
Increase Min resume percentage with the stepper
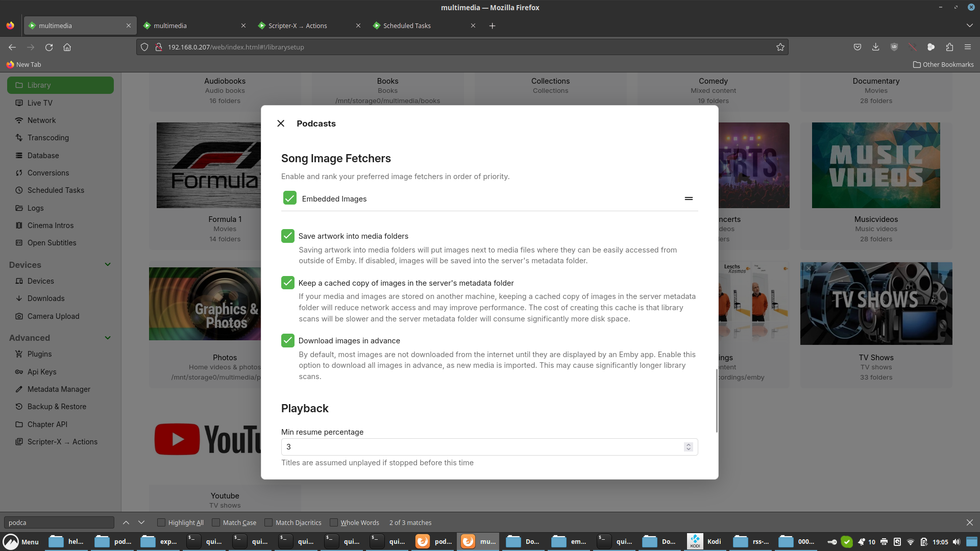click(688, 444)
